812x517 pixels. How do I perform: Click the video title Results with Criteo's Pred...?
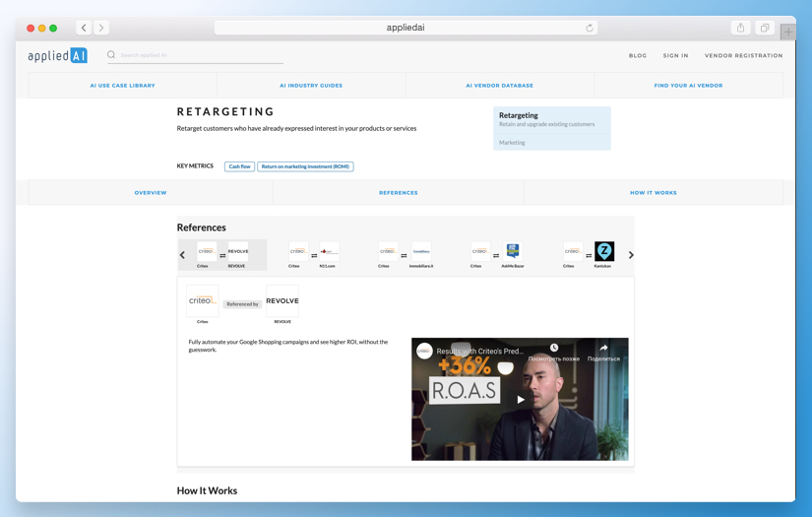pyautogui.click(x=480, y=351)
